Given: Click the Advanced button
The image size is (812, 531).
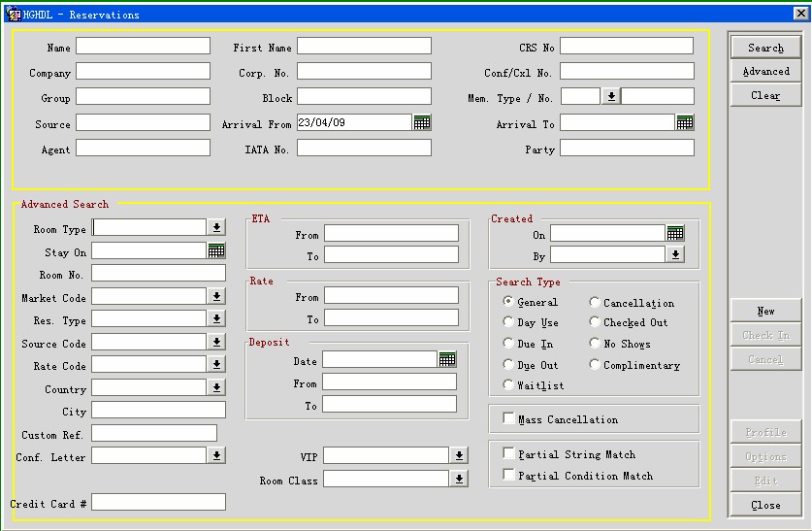Looking at the screenshot, I should 765,72.
